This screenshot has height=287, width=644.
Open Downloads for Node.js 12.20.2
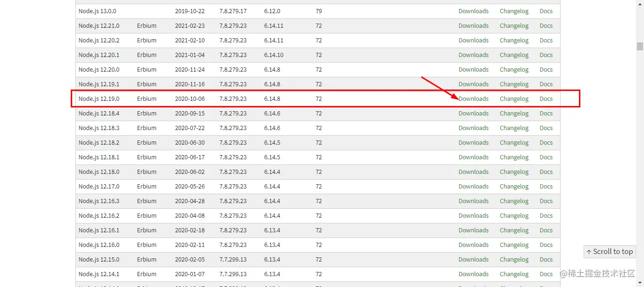click(x=473, y=41)
